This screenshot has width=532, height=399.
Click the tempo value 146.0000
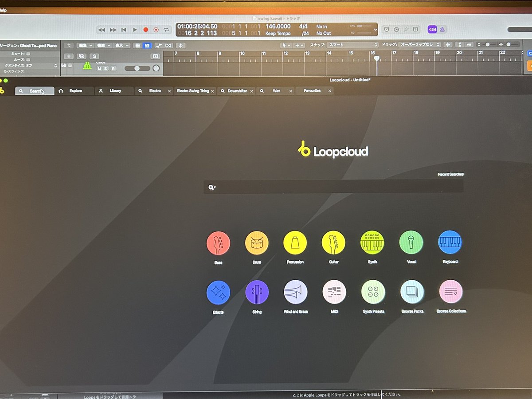point(278,27)
